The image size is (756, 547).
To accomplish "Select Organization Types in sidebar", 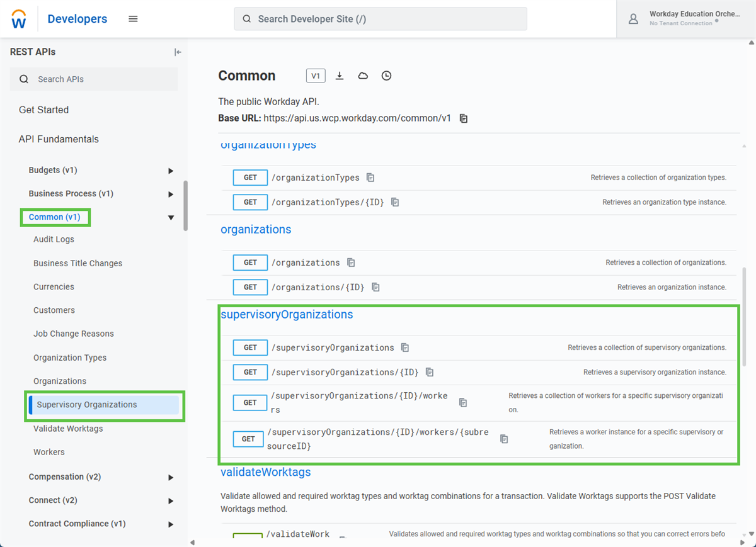I will [x=70, y=358].
